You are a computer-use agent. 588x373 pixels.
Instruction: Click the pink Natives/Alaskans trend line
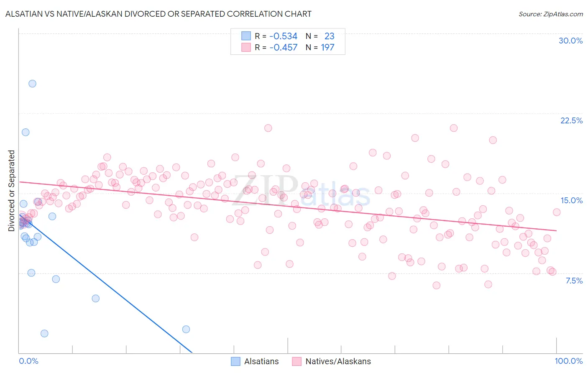click(x=288, y=206)
